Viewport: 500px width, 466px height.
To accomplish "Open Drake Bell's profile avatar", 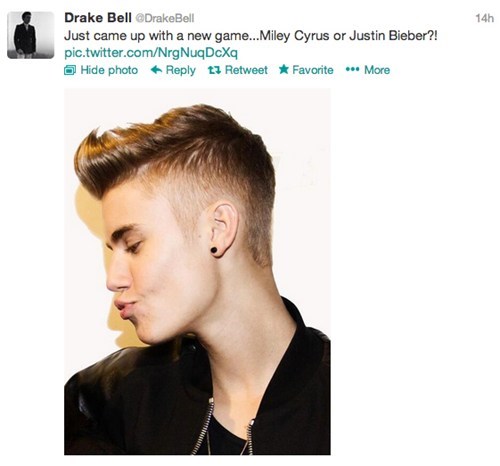I will (x=31, y=35).
